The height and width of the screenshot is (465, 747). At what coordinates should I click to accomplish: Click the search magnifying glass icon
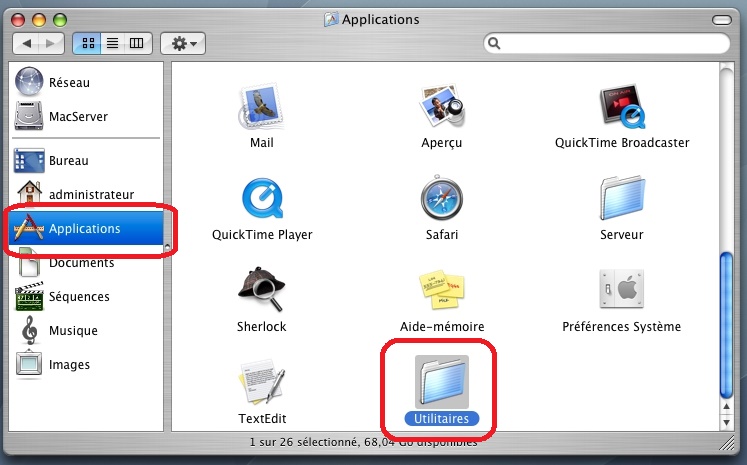point(494,43)
